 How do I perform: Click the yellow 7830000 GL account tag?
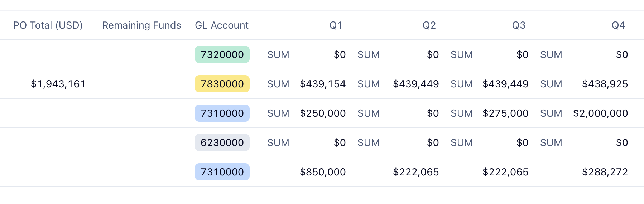[x=222, y=84]
